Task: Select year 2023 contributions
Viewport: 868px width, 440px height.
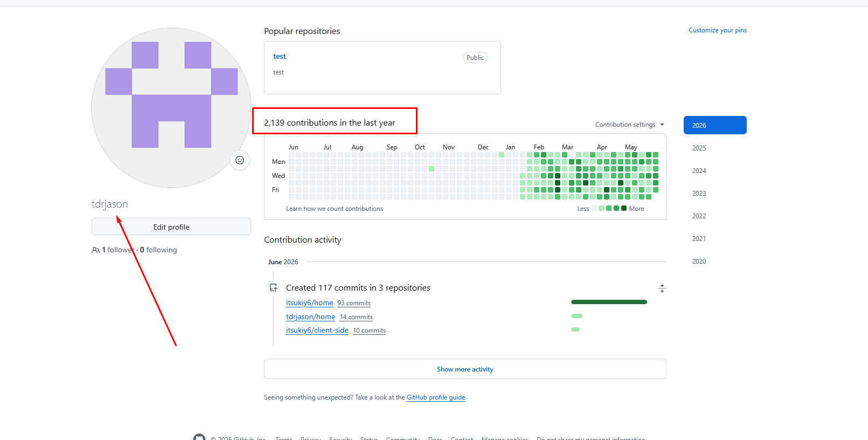Action: click(x=699, y=193)
